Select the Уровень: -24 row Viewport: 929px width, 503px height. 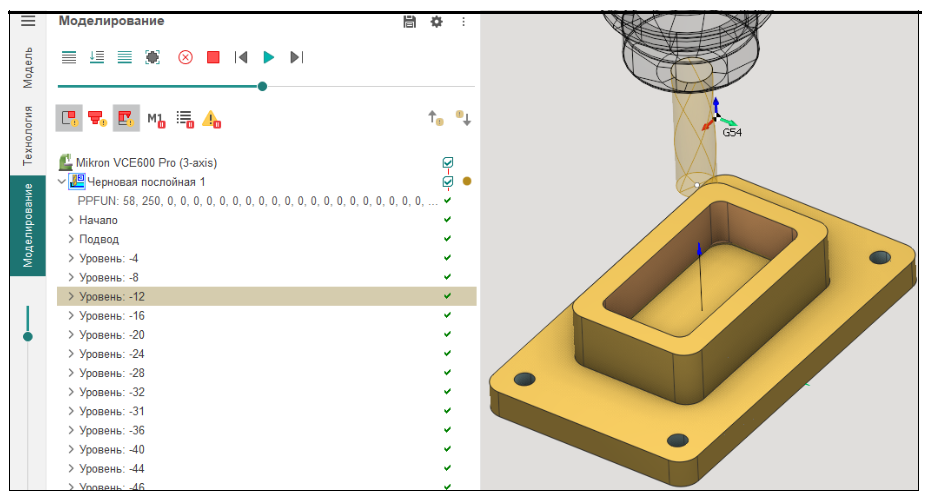pyautogui.click(x=112, y=354)
